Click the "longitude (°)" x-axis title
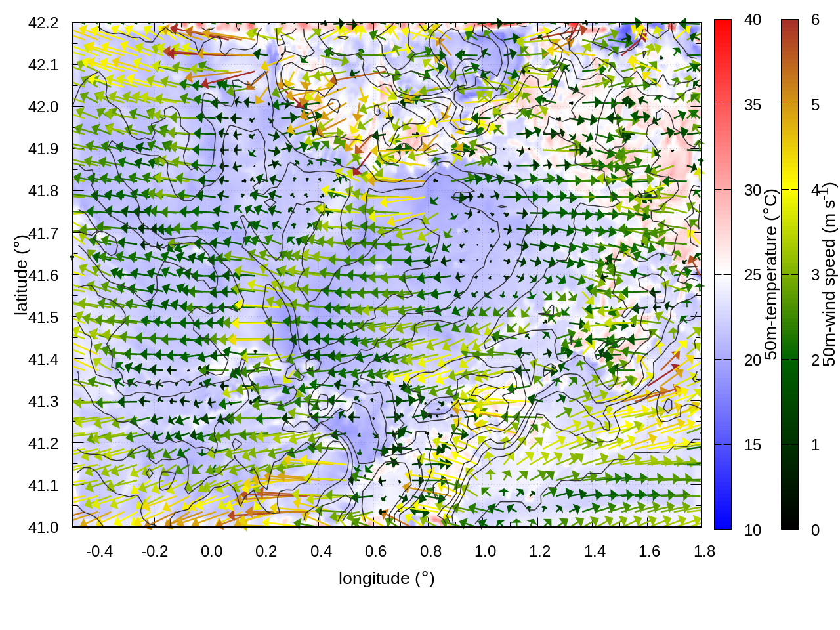 (x=387, y=578)
